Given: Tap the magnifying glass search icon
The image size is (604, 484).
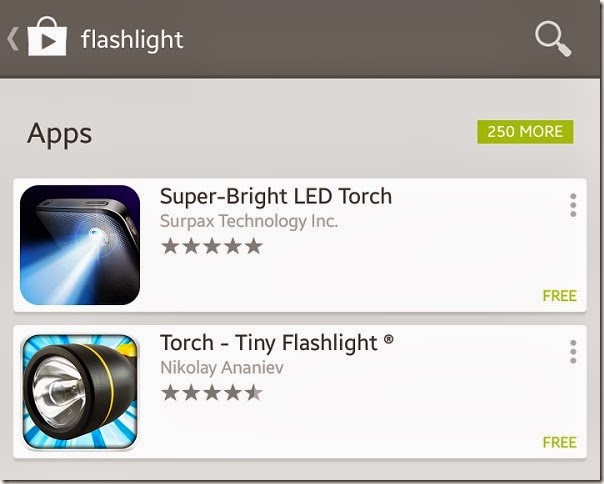Looking at the screenshot, I should tap(552, 39).
